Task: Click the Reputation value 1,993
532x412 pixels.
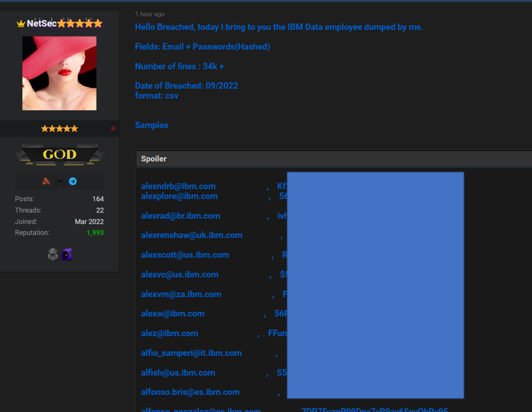Action: [95, 233]
